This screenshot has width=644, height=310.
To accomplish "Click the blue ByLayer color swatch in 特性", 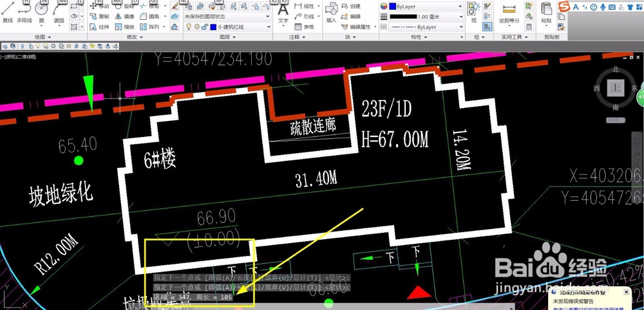I will point(392,6).
